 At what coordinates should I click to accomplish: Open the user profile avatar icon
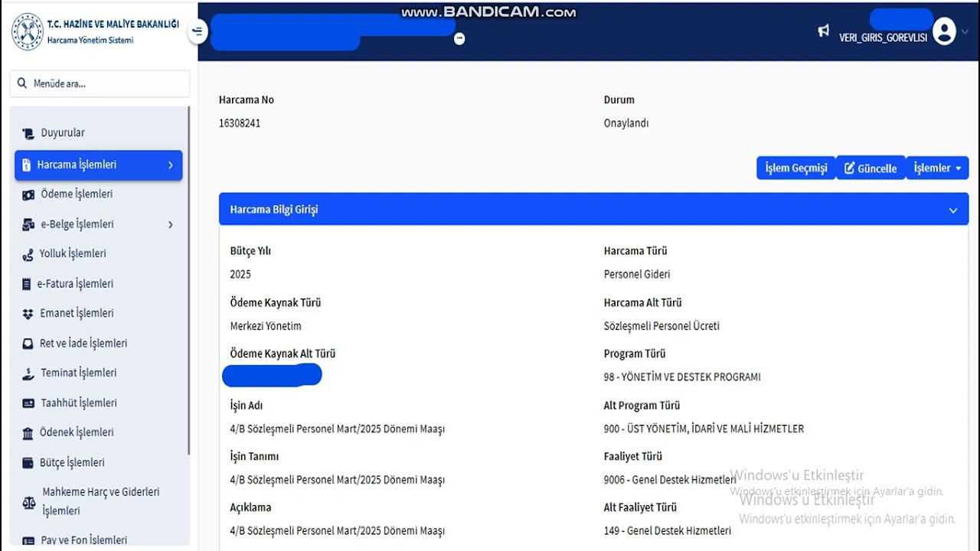(x=945, y=32)
